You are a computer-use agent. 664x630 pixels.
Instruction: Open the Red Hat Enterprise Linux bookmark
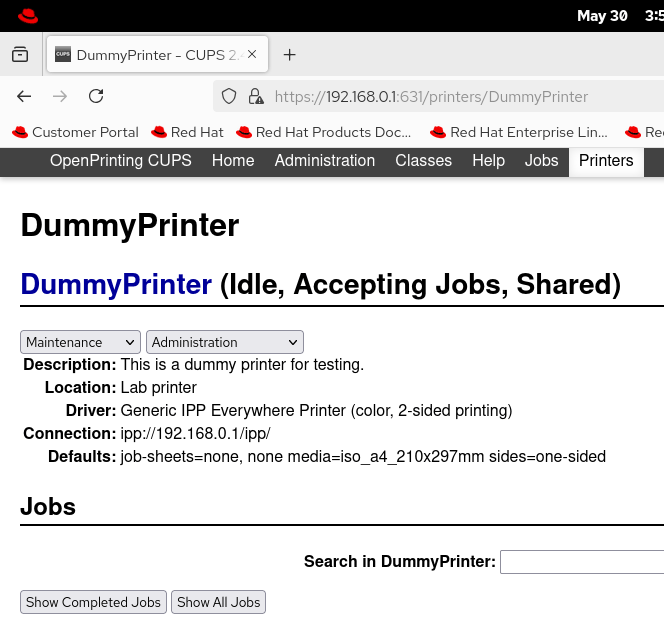point(519,133)
